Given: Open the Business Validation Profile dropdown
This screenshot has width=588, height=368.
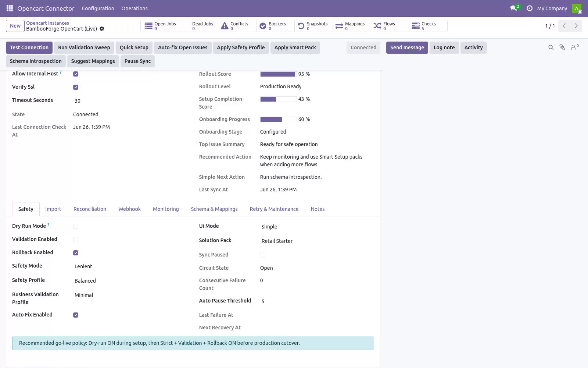Looking at the screenshot, I should point(130,295).
